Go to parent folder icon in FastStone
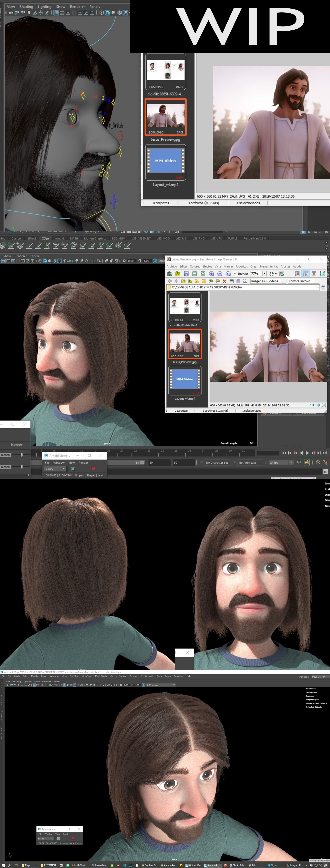Screen dimensions: 330x868 click(x=183, y=281)
